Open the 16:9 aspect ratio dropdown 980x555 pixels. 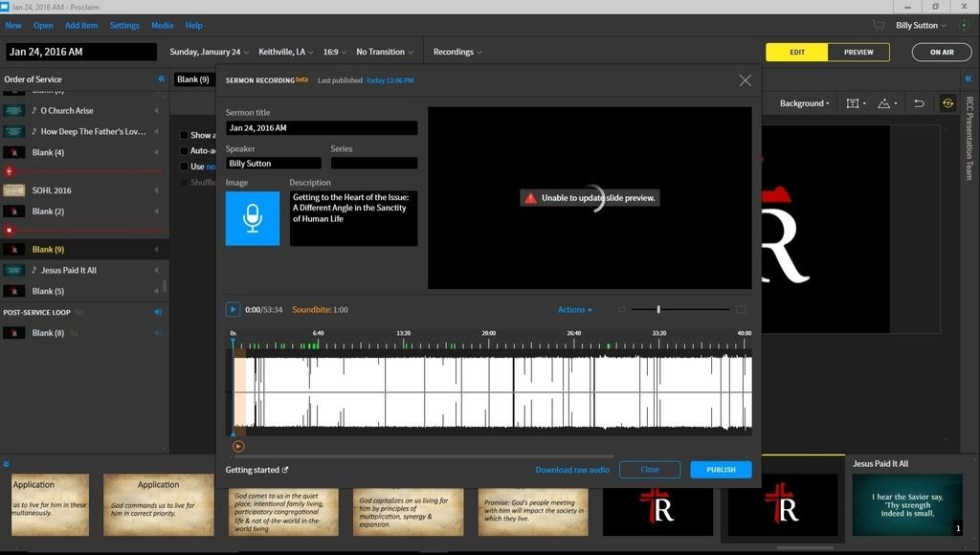[334, 52]
